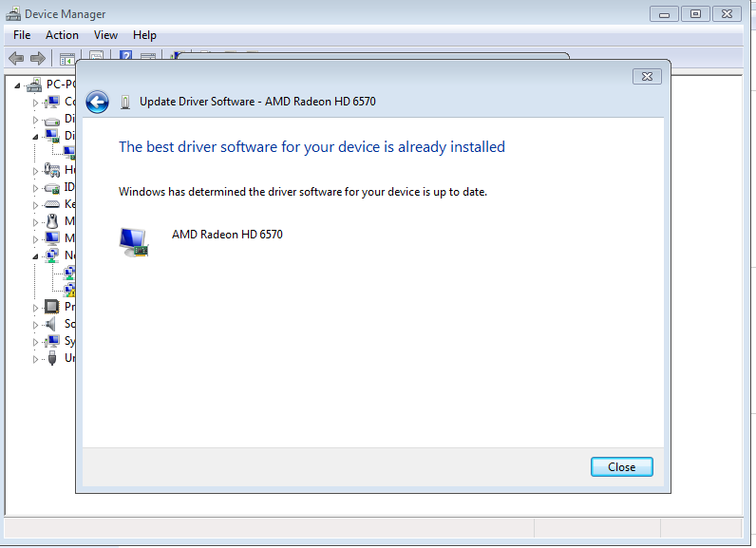Expand the System devices category arrow
The image size is (756, 548).
pyautogui.click(x=35, y=342)
